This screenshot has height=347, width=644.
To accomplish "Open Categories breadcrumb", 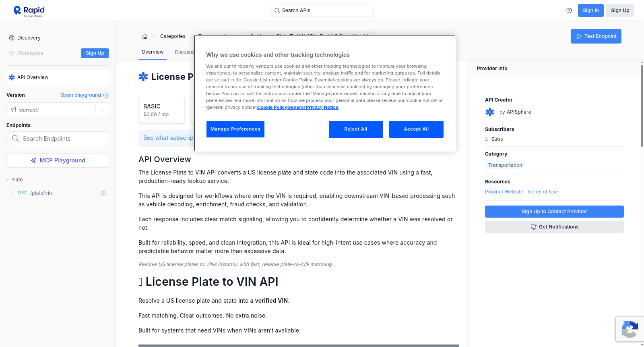I will click(x=173, y=36).
